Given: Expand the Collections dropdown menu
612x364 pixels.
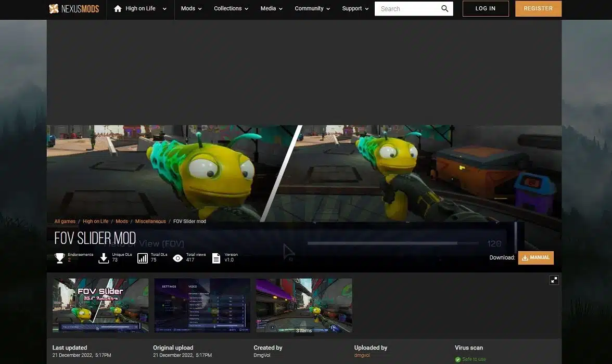Looking at the screenshot, I should click(x=231, y=9).
